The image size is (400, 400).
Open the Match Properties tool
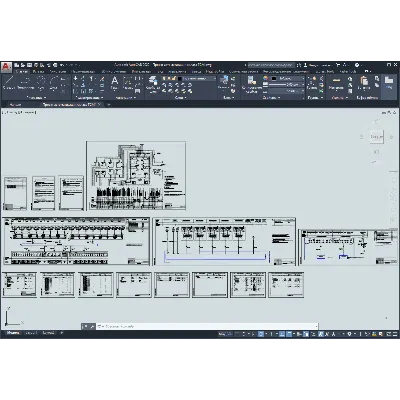point(251,84)
